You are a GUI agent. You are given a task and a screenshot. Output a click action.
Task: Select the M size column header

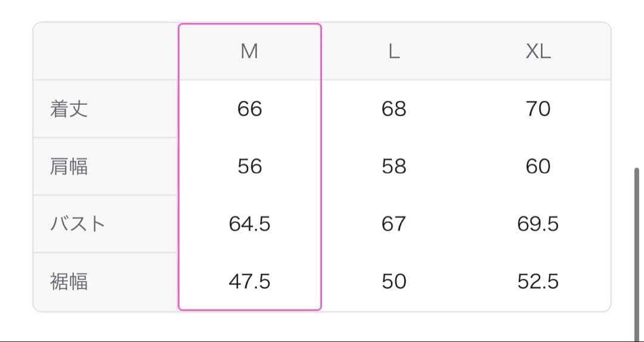[249, 52]
